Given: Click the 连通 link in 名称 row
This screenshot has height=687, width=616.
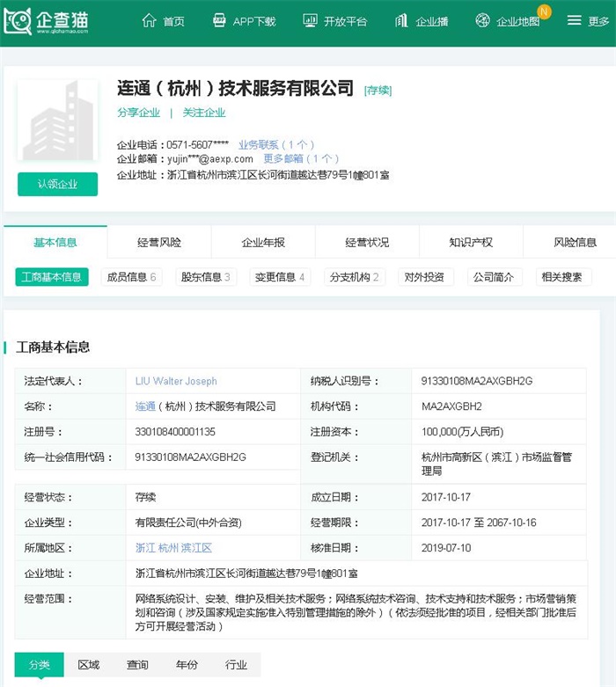Looking at the screenshot, I should pyautogui.click(x=145, y=406).
